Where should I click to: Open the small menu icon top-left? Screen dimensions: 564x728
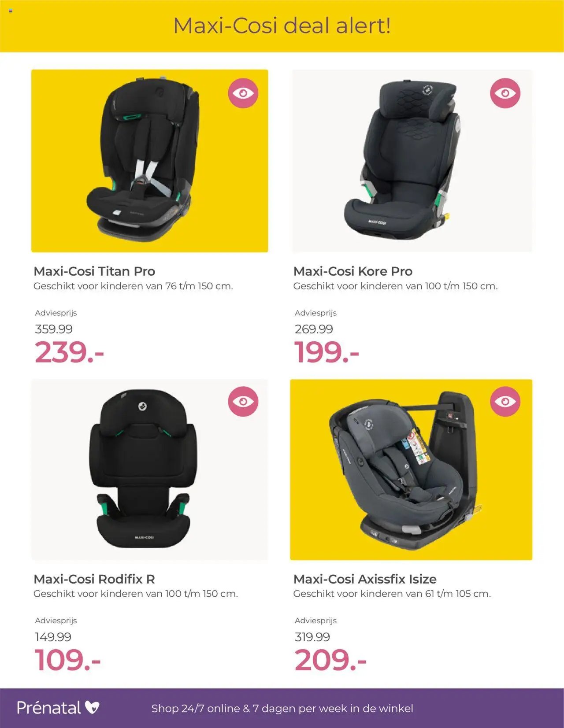[x=10, y=11]
